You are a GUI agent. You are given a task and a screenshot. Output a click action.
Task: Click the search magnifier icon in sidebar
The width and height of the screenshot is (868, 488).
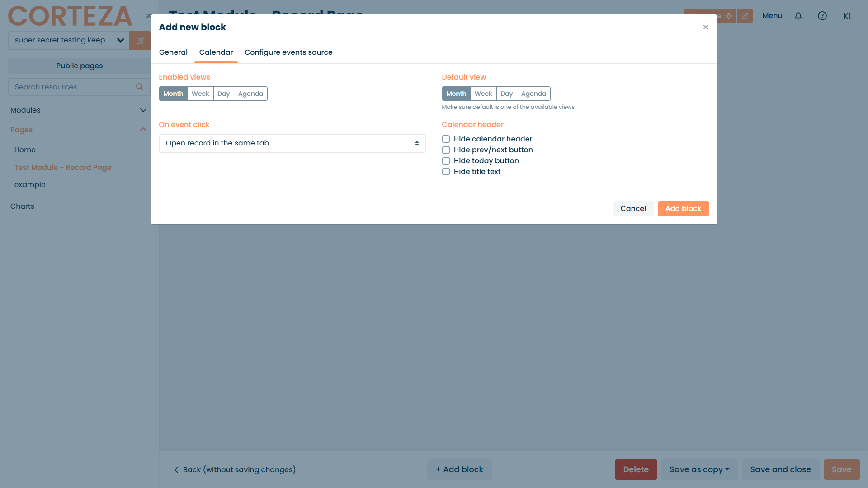(140, 87)
